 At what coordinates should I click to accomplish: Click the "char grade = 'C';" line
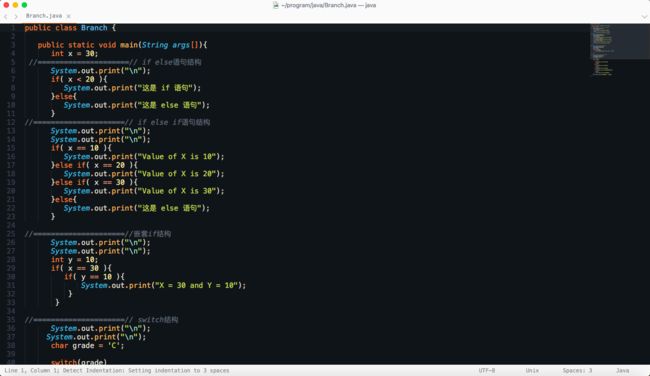click(87, 345)
